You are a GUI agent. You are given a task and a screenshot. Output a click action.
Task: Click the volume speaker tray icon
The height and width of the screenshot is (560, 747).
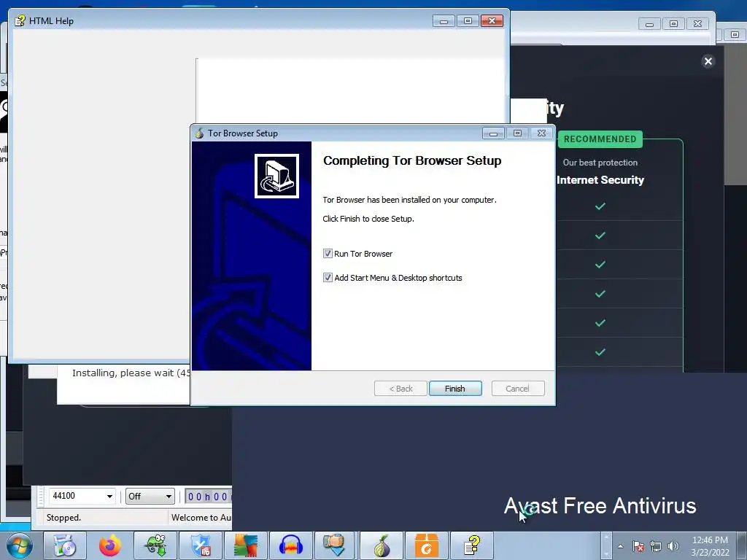coord(673,546)
